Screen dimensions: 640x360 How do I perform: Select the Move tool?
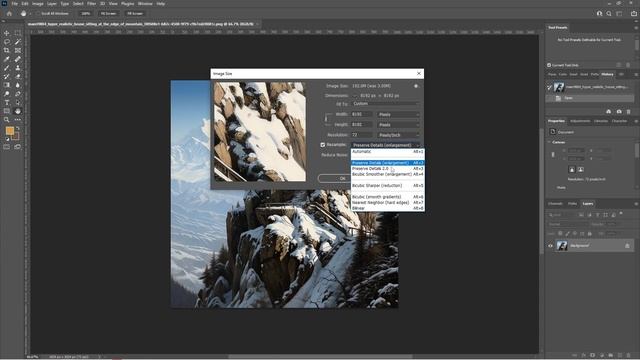7,33
